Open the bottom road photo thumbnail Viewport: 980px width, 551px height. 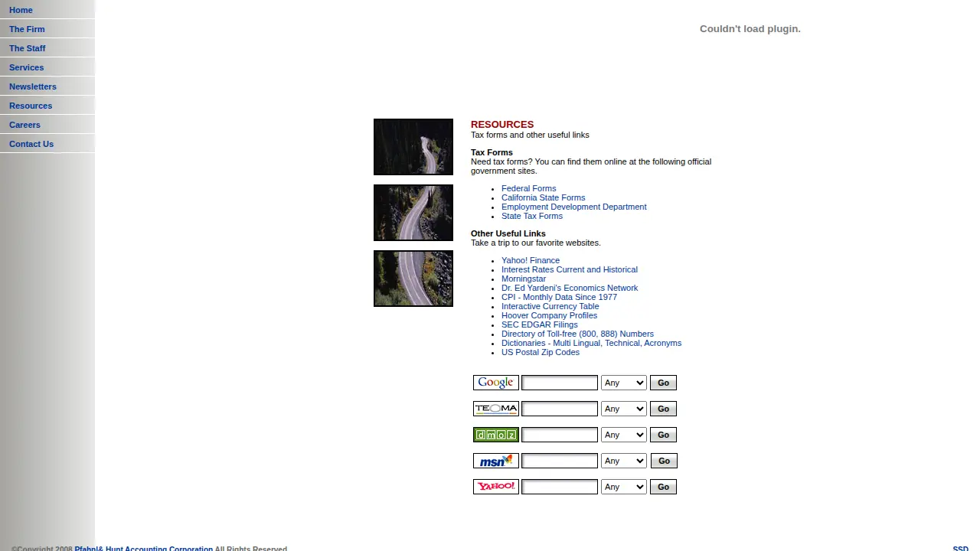pyautogui.click(x=413, y=279)
